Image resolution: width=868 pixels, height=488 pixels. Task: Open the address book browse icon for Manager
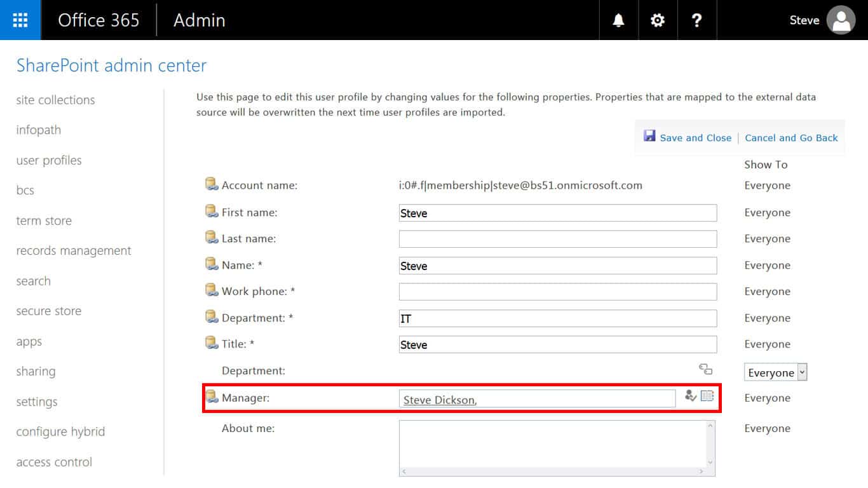pyautogui.click(x=707, y=396)
